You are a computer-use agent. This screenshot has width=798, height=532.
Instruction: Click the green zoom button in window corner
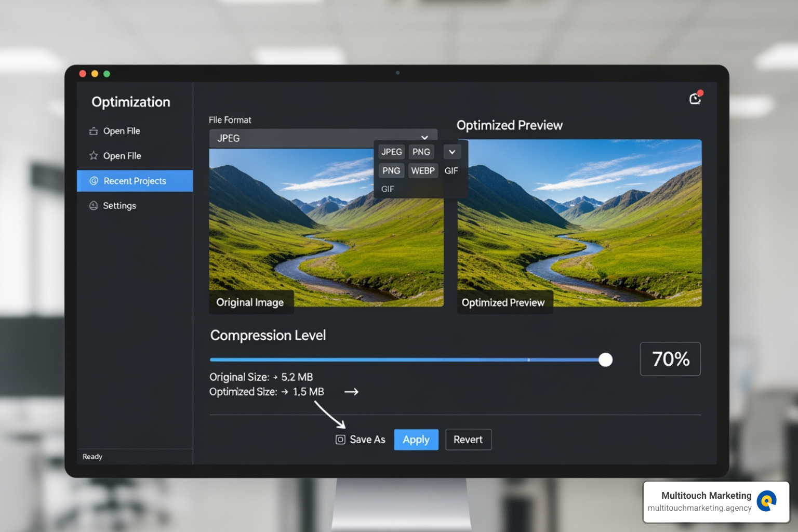pyautogui.click(x=107, y=73)
